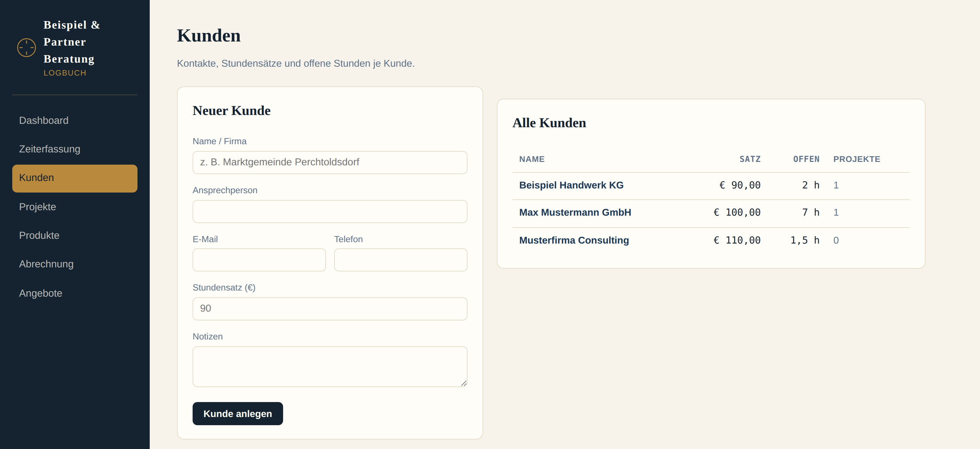The width and height of the screenshot is (980, 449).
Task: Click into the Ansprechperson field
Action: tap(330, 211)
